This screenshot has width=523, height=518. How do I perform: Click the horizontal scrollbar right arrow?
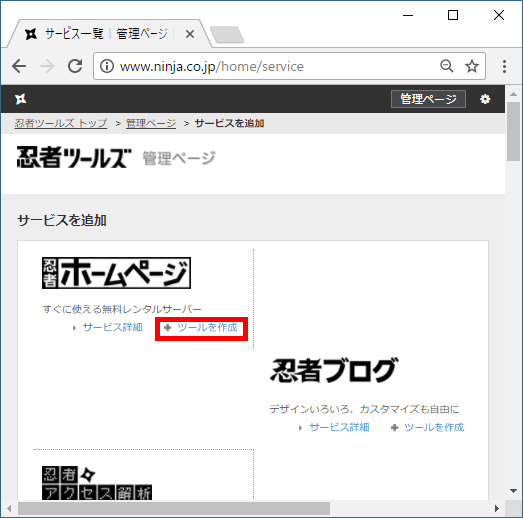tap(497, 509)
